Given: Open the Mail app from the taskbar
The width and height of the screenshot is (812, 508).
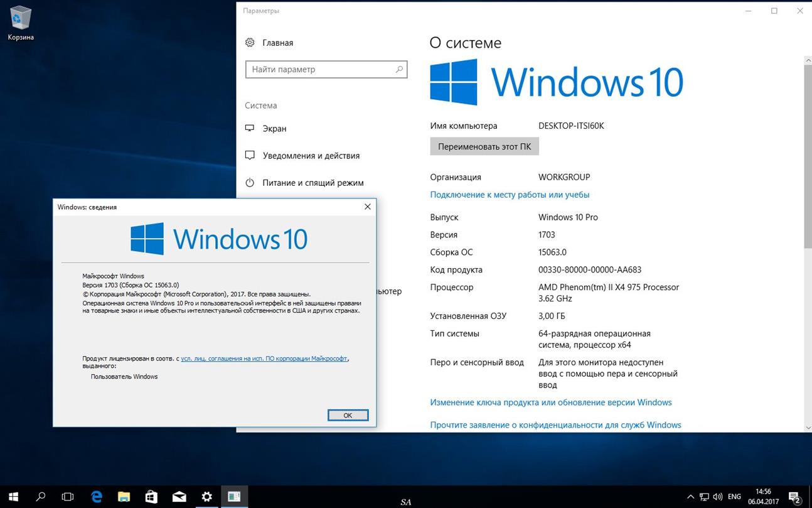Looking at the screenshot, I should point(179,496).
